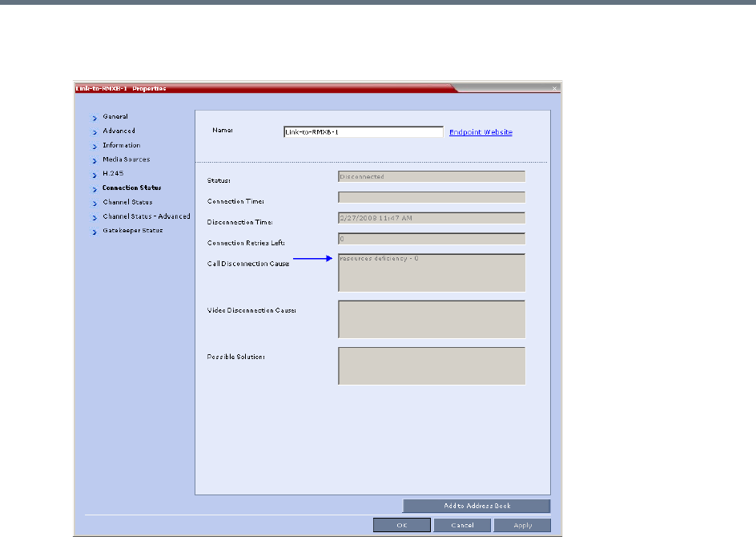Close the Link-to-RMXB-1 Properties dialog
756x537 pixels.
(553, 87)
